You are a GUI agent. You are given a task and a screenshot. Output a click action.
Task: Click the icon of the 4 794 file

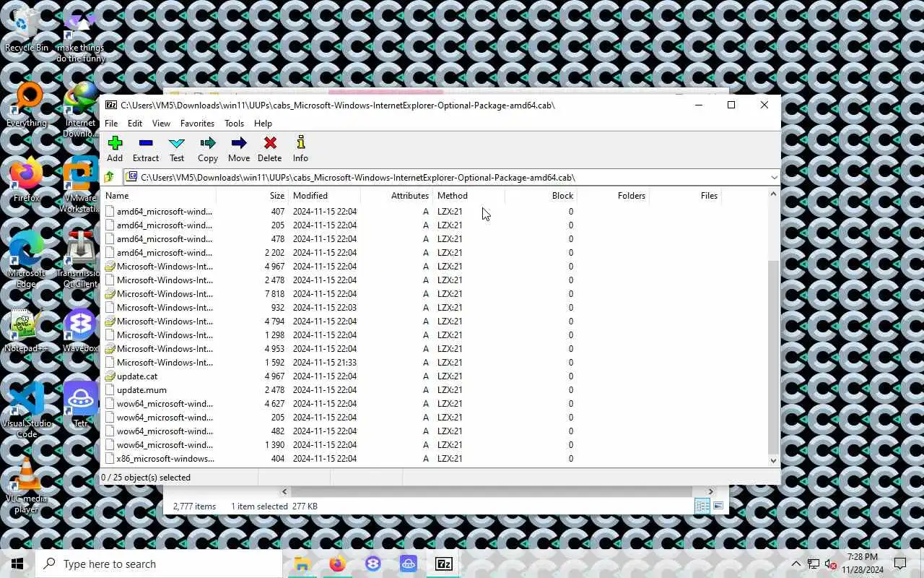coord(110,322)
